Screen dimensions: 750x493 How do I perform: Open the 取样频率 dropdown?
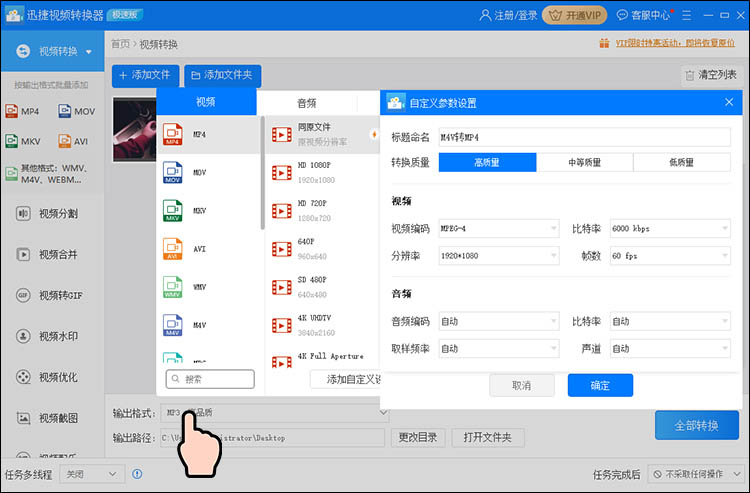click(x=499, y=349)
